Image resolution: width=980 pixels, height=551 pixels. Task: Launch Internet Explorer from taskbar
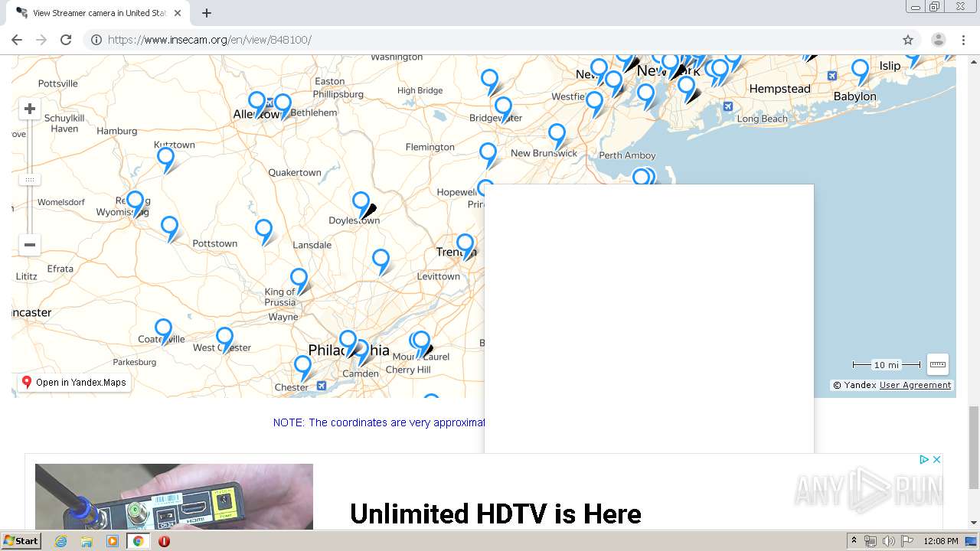pyautogui.click(x=60, y=541)
